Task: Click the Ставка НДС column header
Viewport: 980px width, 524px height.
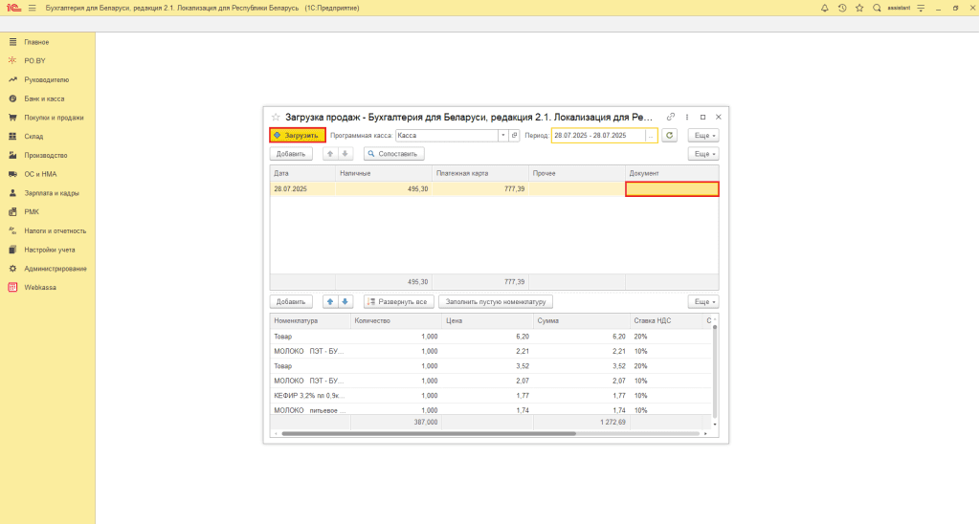Action: coord(666,320)
